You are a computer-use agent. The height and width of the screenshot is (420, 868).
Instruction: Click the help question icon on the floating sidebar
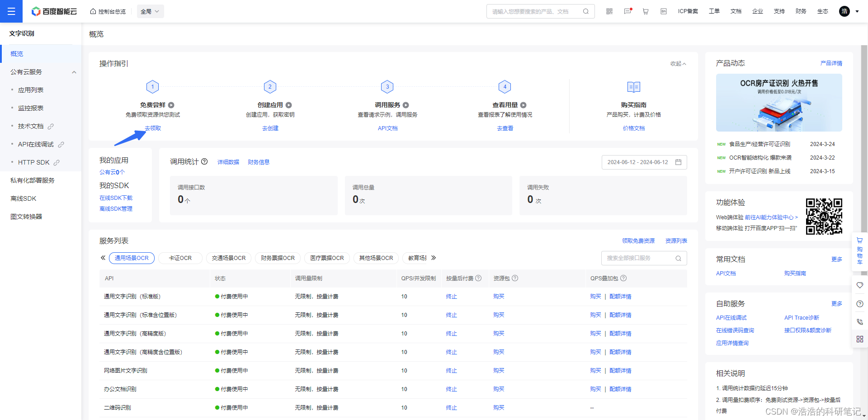point(860,304)
